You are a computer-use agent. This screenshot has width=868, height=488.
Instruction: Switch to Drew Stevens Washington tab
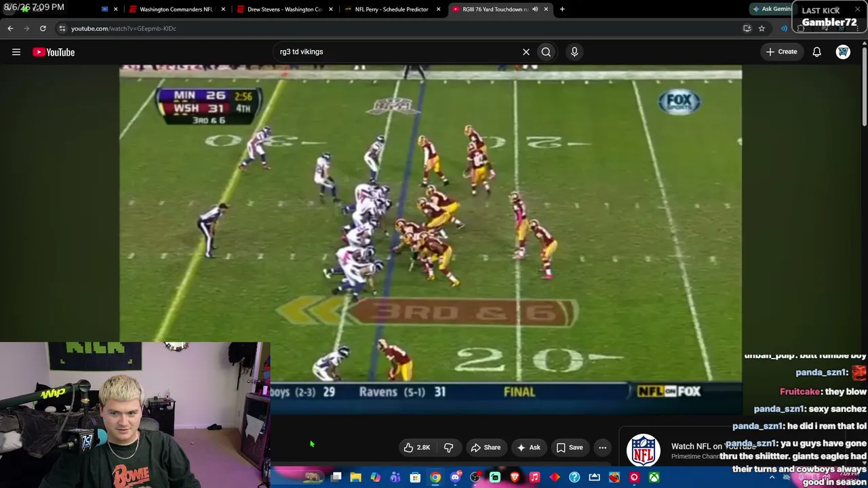point(284,9)
